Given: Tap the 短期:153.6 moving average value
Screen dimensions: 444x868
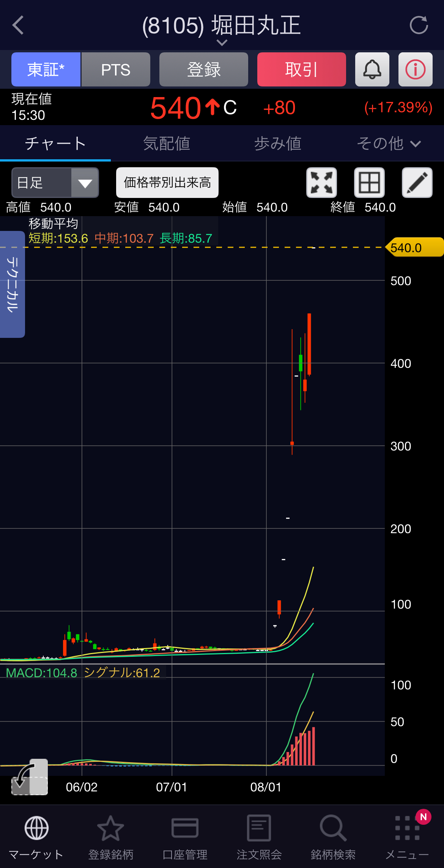Looking at the screenshot, I should [x=58, y=239].
